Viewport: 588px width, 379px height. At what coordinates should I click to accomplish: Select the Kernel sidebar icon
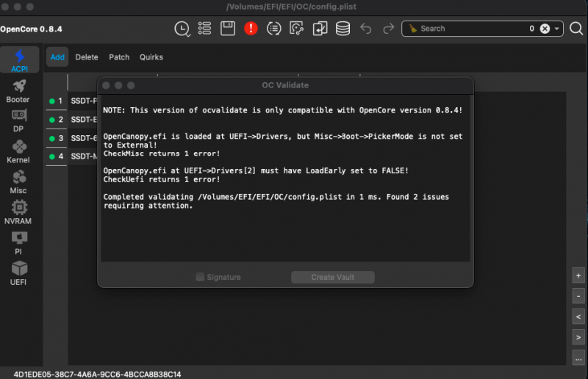click(18, 152)
